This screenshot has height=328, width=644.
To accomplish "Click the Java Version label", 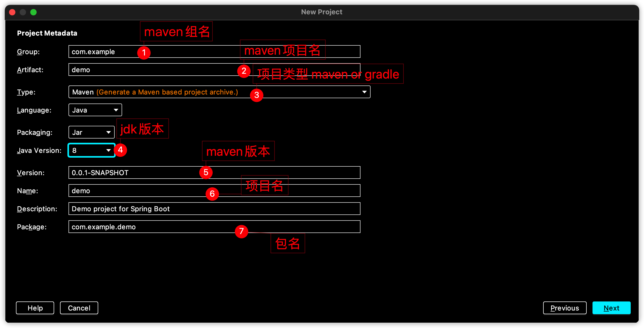I will click(x=39, y=150).
